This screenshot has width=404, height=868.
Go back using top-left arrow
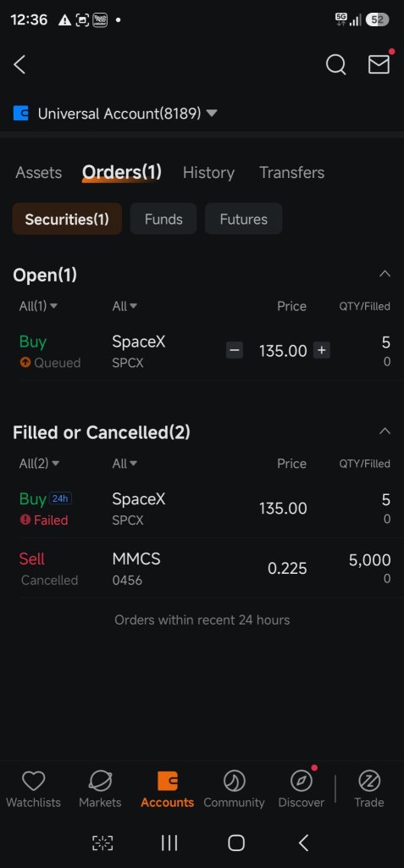19,64
